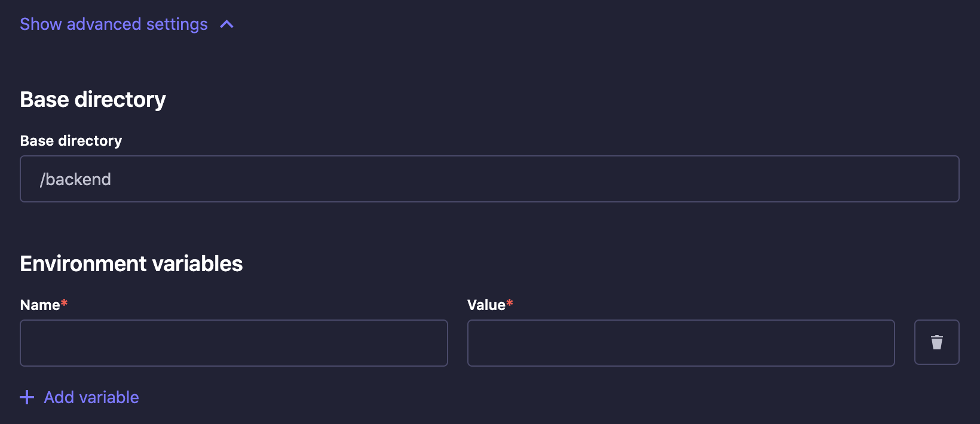The height and width of the screenshot is (424, 980).
Task: Click inside the empty Name field
Action: click(x=233, y=343)
